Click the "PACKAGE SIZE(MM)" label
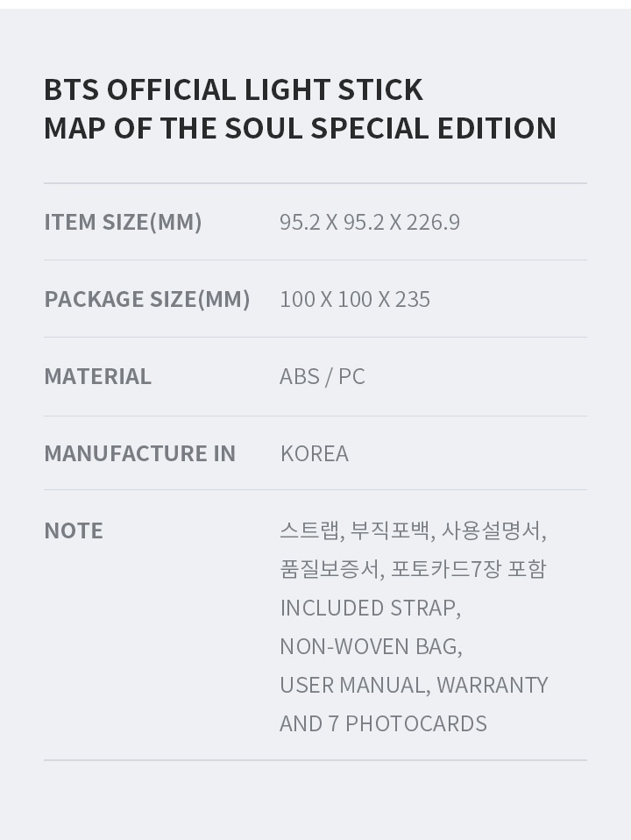The height and width of the screenshot is (840, 631). tap(147, 299)
